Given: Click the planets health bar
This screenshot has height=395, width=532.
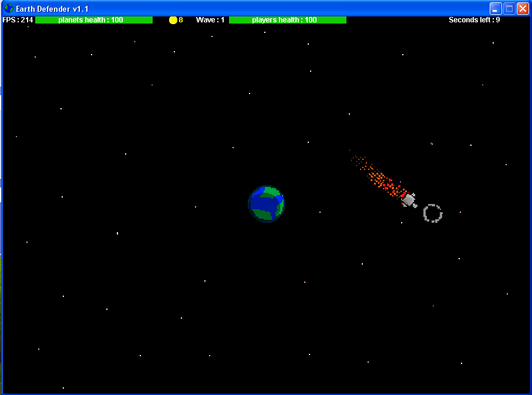Looking at the screenshot, I should pyautogui.click(x=94, y=20).
